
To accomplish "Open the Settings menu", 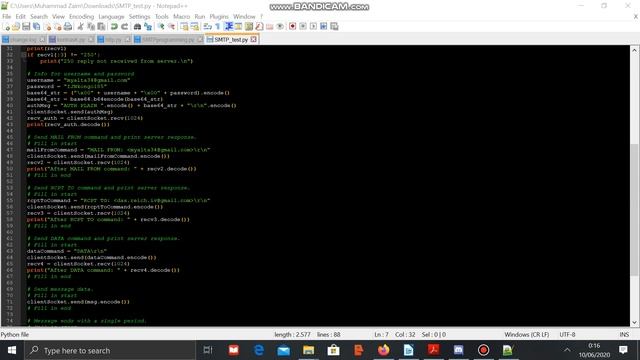I will coord(139,17).
